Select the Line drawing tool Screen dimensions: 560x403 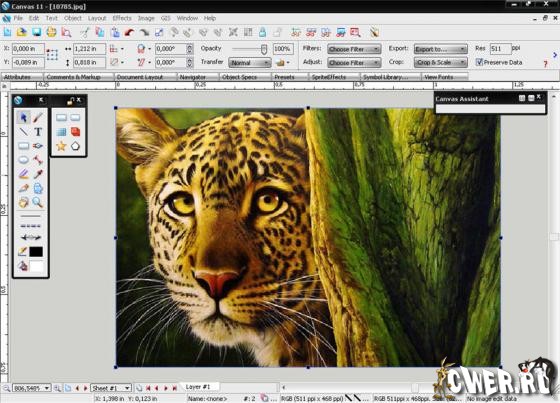[23, 132]
